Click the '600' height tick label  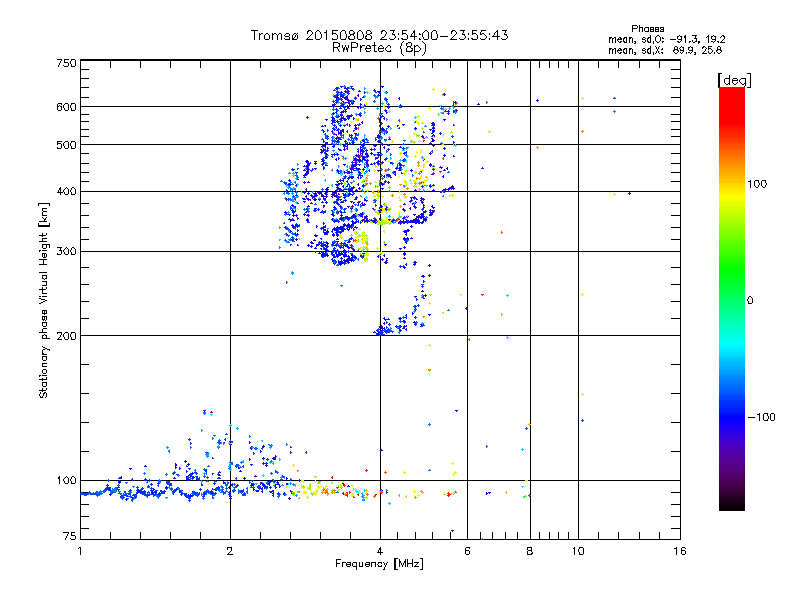point(67,107)
